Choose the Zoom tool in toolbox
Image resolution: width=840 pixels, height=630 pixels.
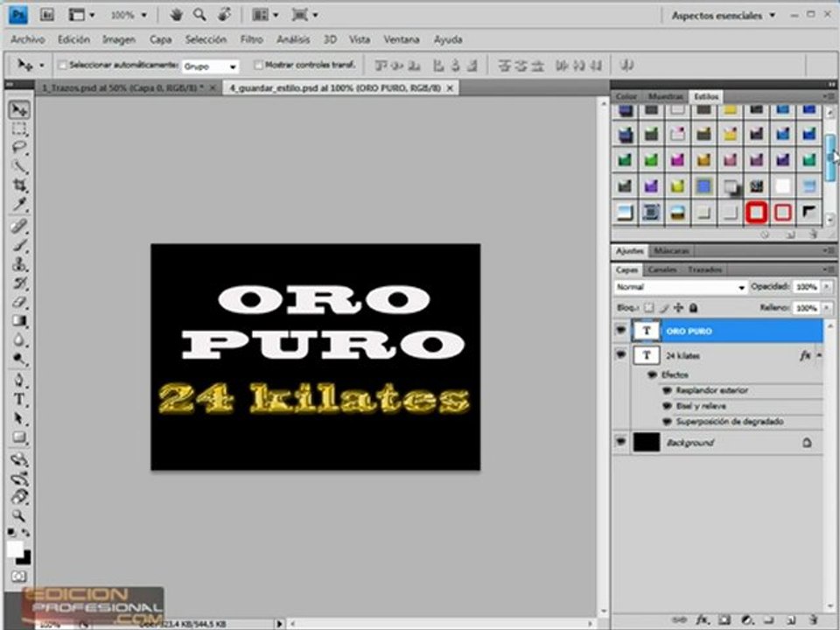click(18, 515)
